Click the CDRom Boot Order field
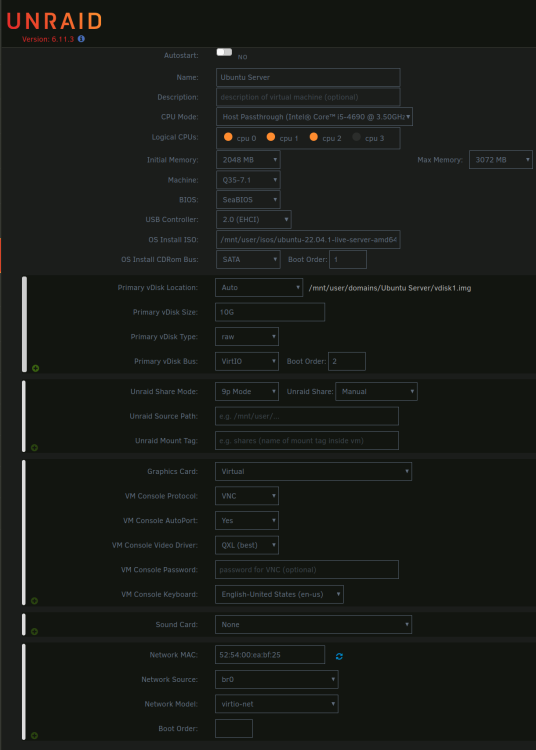 click(x=348, y=259)
